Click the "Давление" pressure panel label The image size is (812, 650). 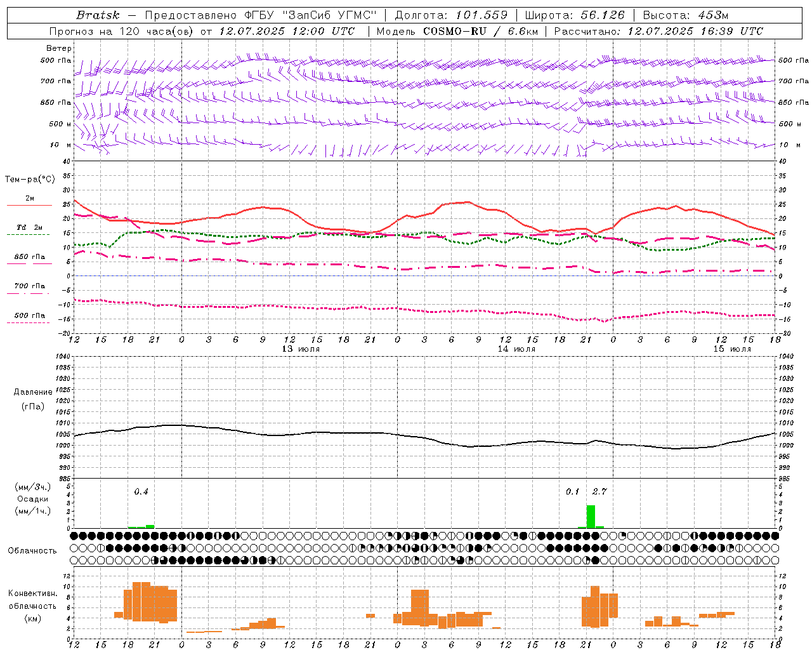pyautogui.click(x=33, y=392)
